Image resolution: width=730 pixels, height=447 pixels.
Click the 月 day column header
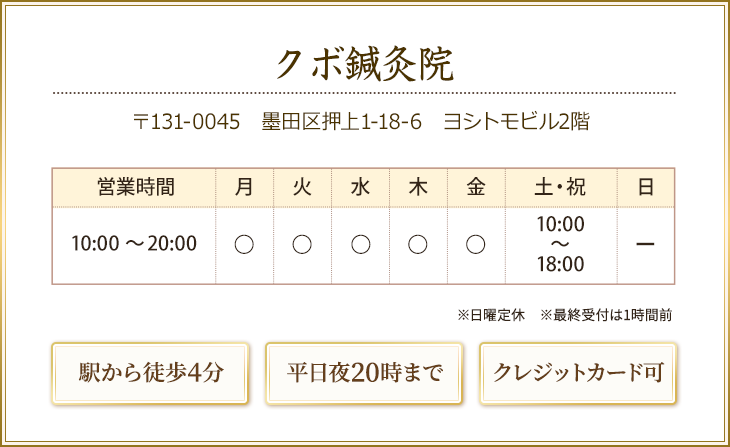point(244,188)
